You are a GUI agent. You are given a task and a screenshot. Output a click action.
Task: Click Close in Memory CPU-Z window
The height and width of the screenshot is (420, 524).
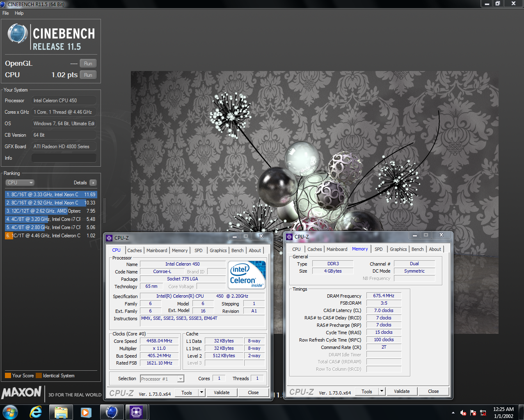433,391
